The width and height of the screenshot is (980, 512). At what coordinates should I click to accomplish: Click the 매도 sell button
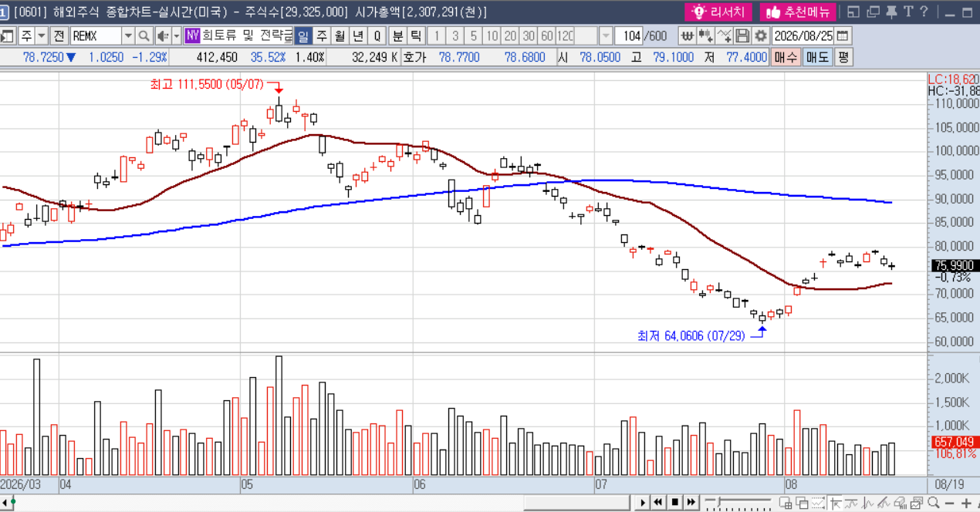pyautogui.click(x=818, y=57)
